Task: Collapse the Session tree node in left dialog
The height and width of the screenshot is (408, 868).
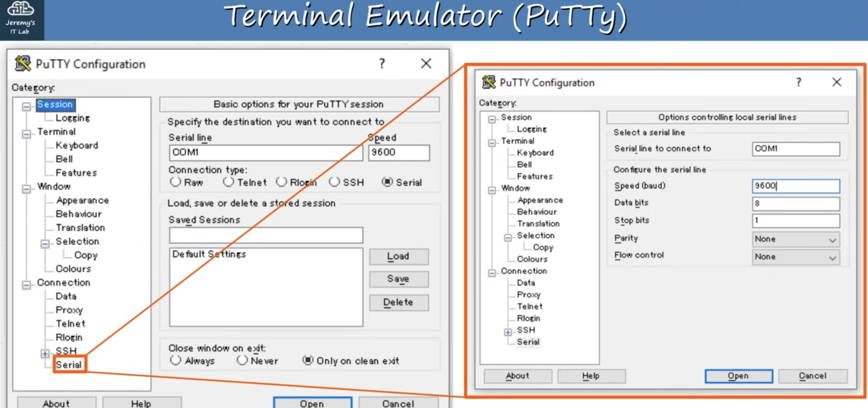Action: (26, 107)
